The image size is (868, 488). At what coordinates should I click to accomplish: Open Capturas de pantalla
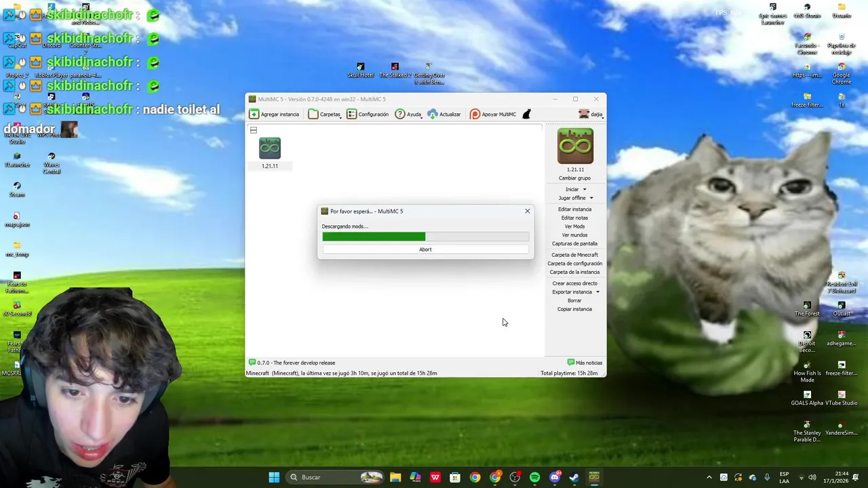[x=574, y=244]
